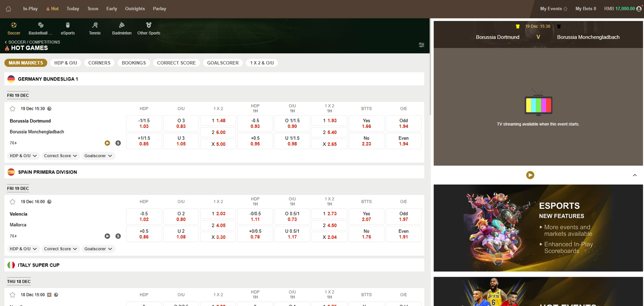Bet BTTS No at 1.76
Screen dimensions: 644x306
click(366, 234)
